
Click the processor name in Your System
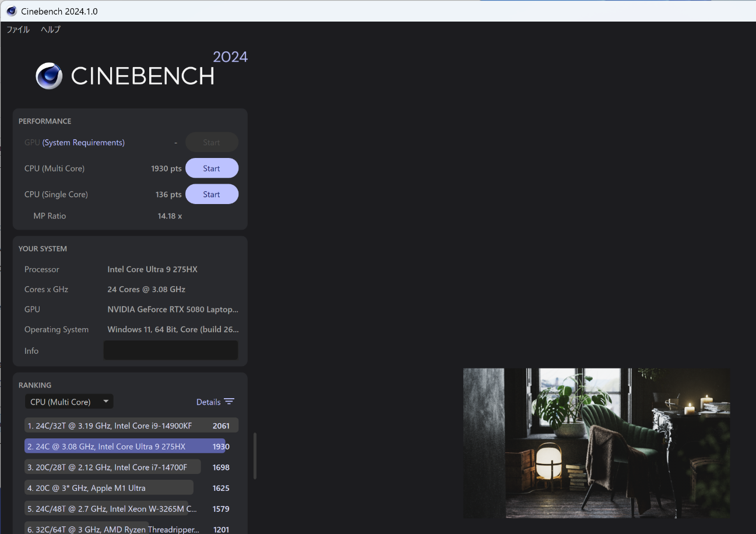pyautogui.click(x=152, y=269)
